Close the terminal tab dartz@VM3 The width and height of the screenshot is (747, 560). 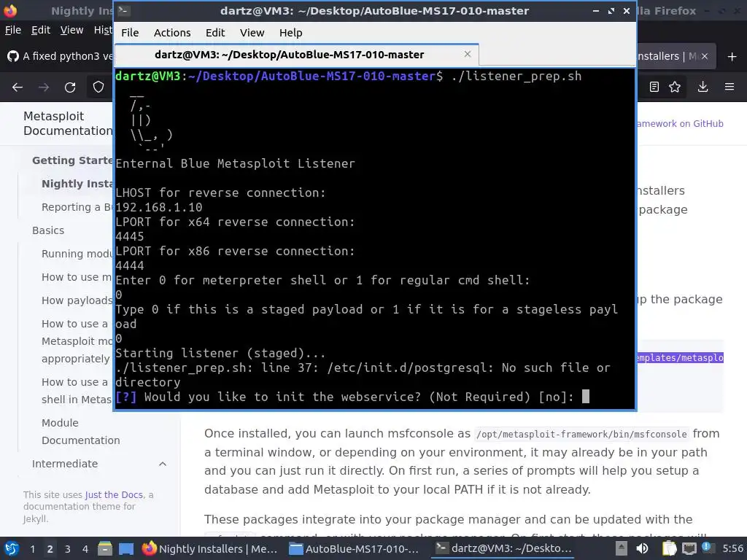pos(468,54)
